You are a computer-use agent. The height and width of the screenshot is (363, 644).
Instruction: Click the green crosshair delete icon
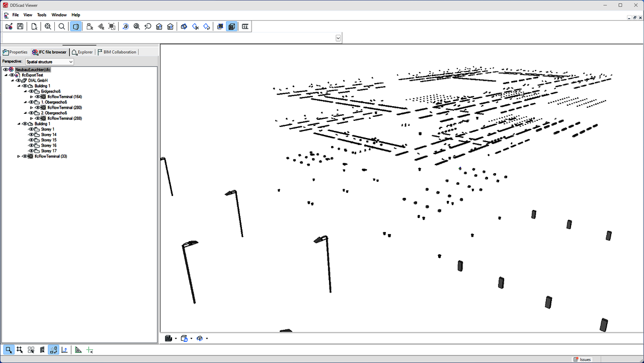pos(90,350)
